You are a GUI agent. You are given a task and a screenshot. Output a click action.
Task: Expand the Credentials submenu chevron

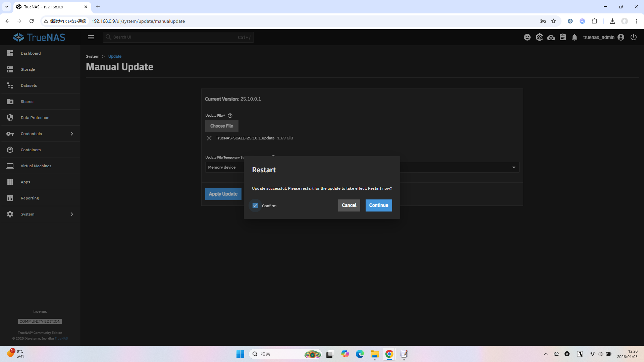coord(72,134)
